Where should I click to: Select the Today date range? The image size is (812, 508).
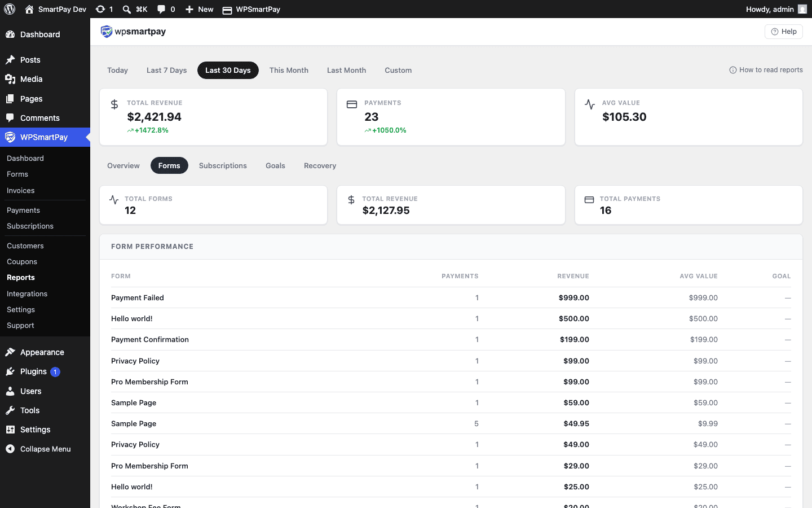pos(118,70)
